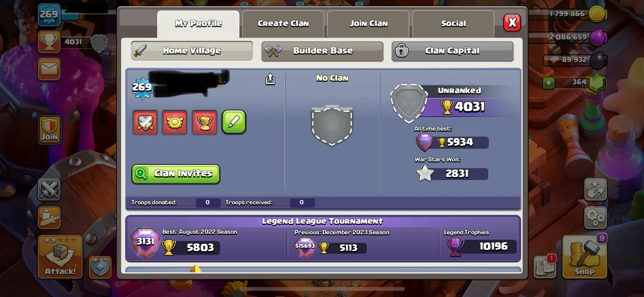Switch to the Create Clan tab
This screenshot has height=297, width=644.
click(283, 24)
